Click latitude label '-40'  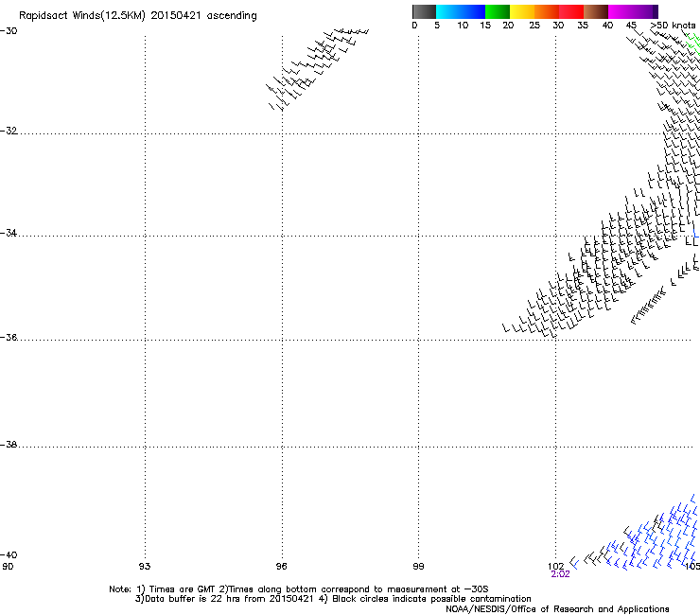pos(9,555)
